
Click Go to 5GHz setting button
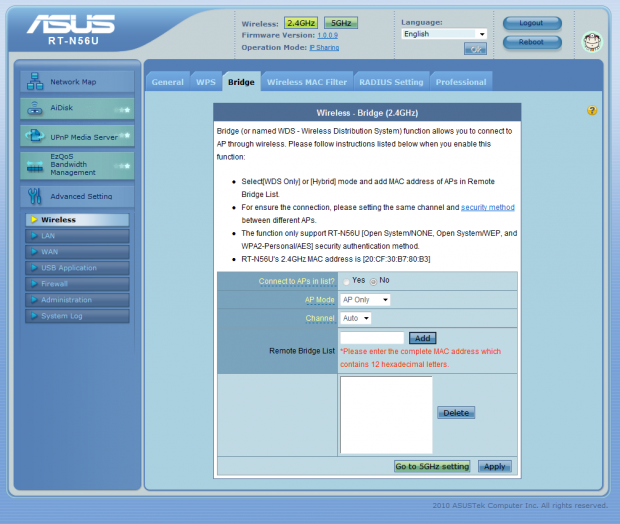(x=432, y=466)
